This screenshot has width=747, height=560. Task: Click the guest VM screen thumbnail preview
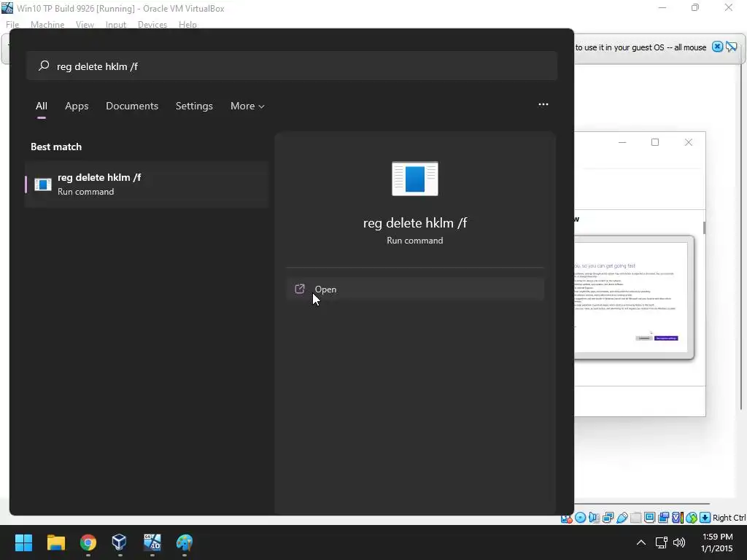tap(634, 297)
